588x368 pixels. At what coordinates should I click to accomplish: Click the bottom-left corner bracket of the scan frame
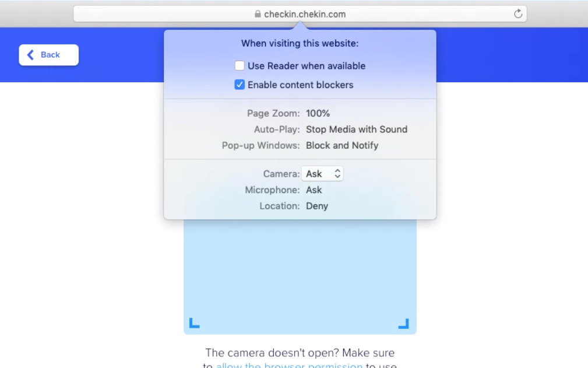195,323
